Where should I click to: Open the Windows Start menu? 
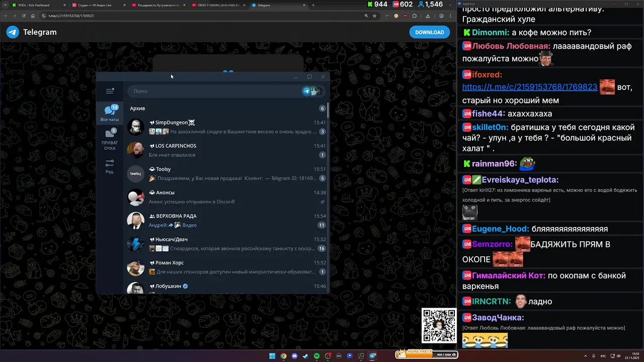click(x=272, y=356)
